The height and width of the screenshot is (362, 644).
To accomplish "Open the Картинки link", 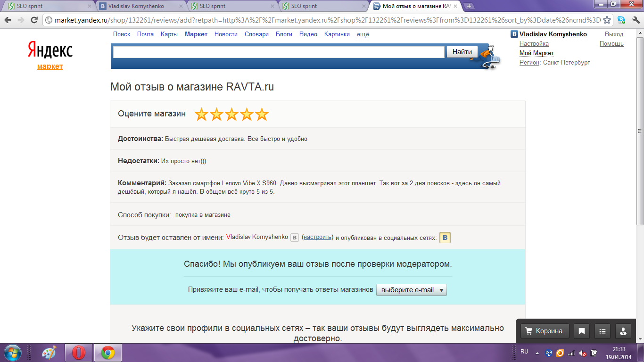I will (x=337, y=34).
